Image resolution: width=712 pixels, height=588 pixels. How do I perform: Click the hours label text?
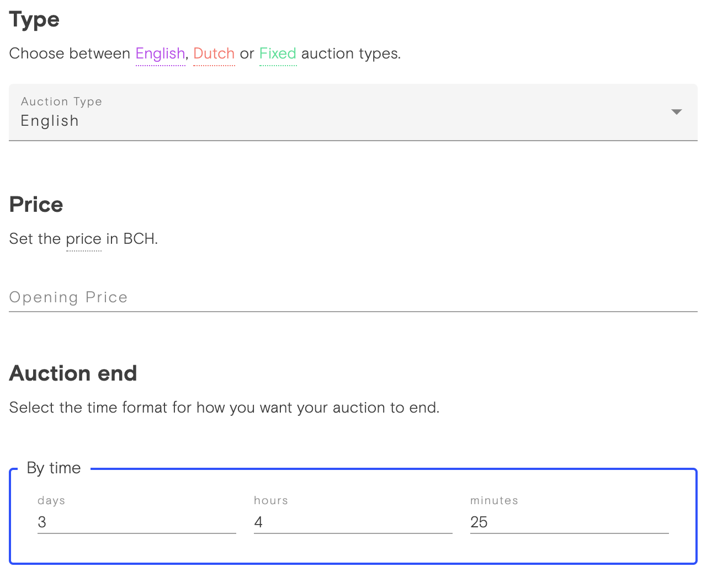click(x=271, y=500)
